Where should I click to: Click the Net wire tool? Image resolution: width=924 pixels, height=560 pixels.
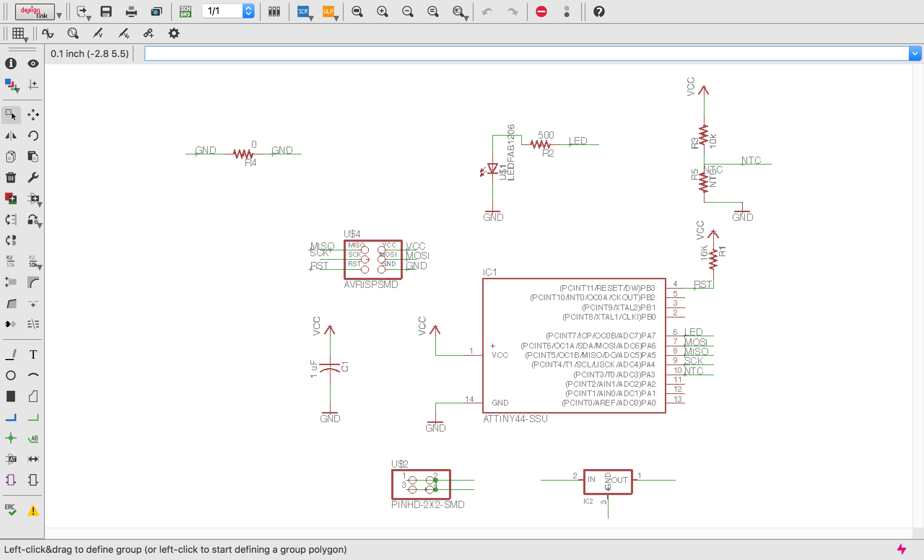pos(33,417)
